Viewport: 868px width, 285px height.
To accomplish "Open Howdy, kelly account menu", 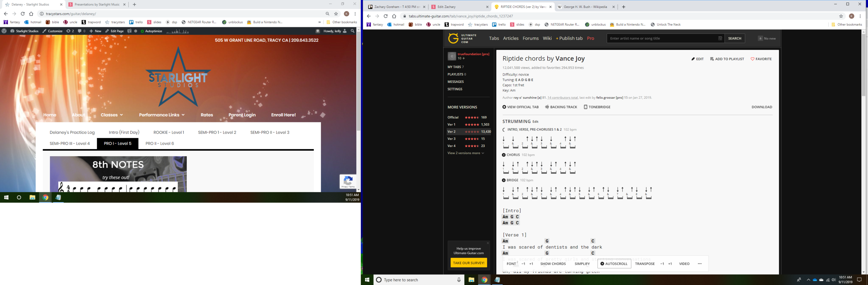I will pyautogui.click(x=335, y=31).
